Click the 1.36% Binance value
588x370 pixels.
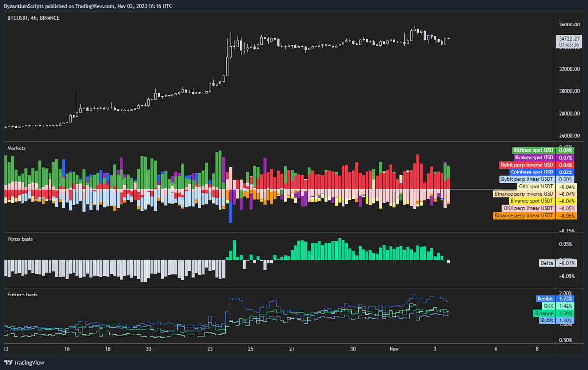tap(565, 313)
